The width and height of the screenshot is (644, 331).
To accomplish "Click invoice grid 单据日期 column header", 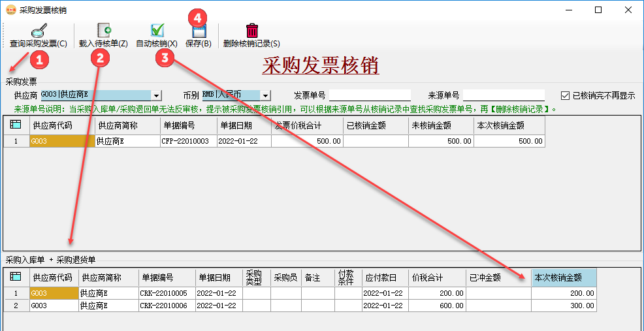I will pyautogui.click(x=244, y=125).
